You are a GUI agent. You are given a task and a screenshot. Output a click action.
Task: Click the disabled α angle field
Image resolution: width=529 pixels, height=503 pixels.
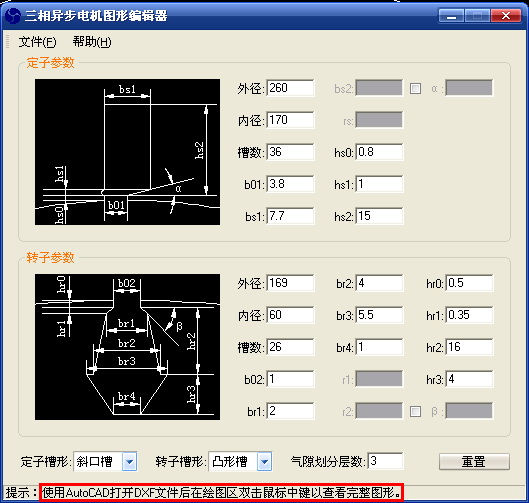[469, 88]
